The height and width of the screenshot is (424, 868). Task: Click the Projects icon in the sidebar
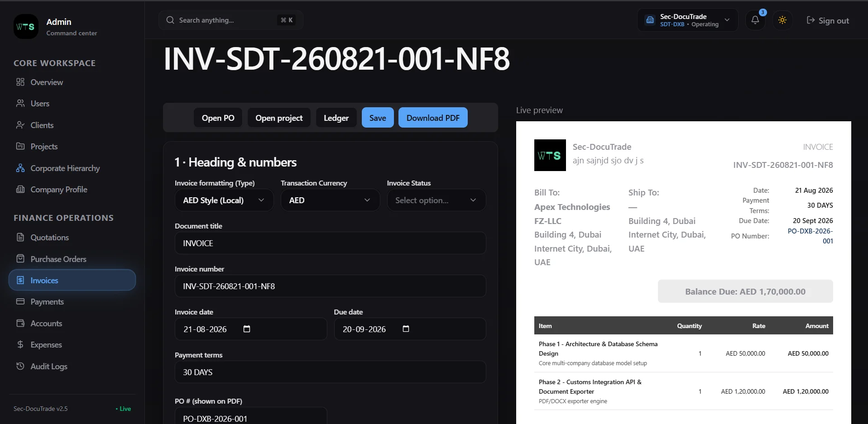point(20,146)
